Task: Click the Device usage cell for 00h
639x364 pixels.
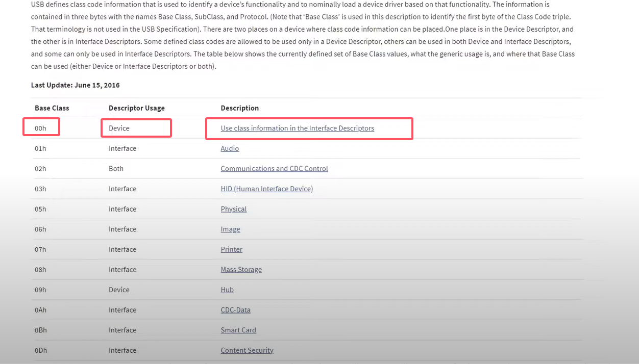Action: [x=119, y=128]
